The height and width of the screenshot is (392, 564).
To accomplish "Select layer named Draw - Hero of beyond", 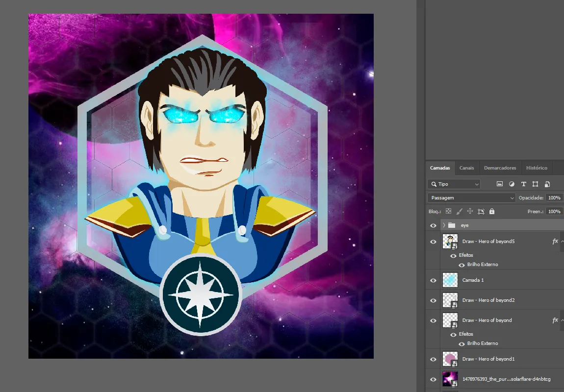I will pyautogui.click(x=487, y=320).
